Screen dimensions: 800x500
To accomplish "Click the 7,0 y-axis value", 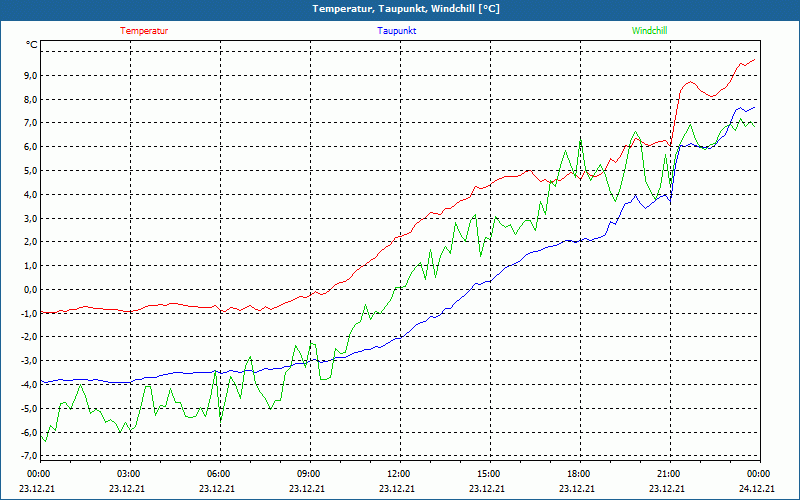I will point(31,123).
